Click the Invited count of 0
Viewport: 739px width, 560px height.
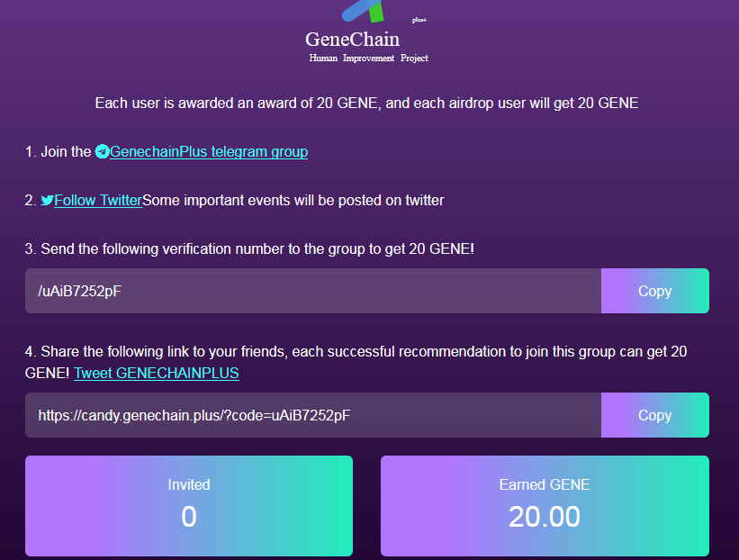(189, 517)
